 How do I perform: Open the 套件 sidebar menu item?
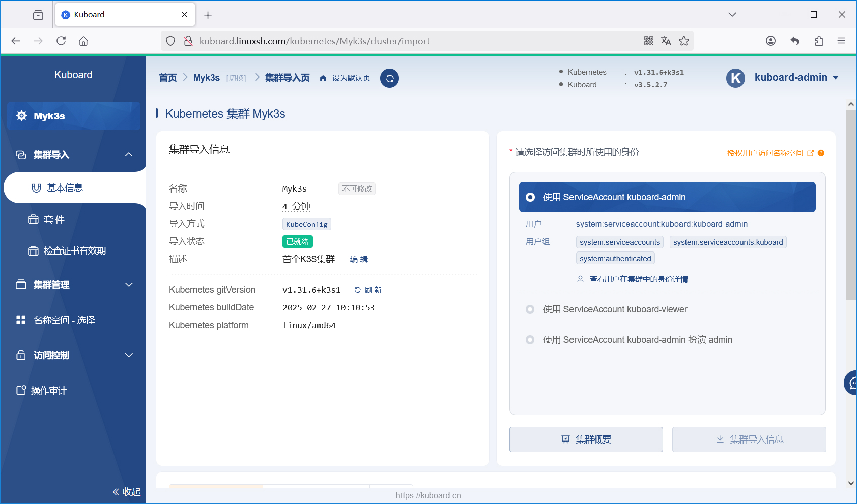(x=54, y=219)
